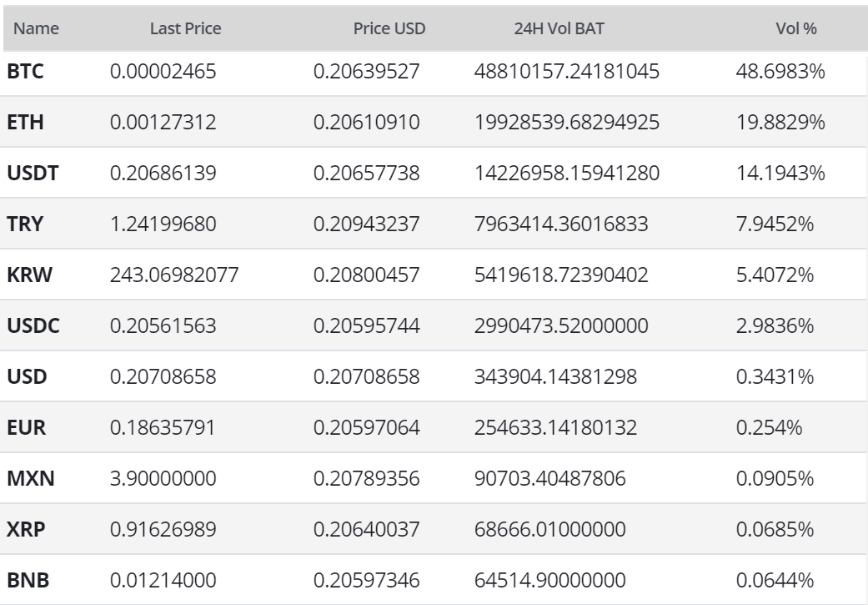The image size is (868, 605).
Task: Select the BTC name cell
Action: tap(25, 72)
